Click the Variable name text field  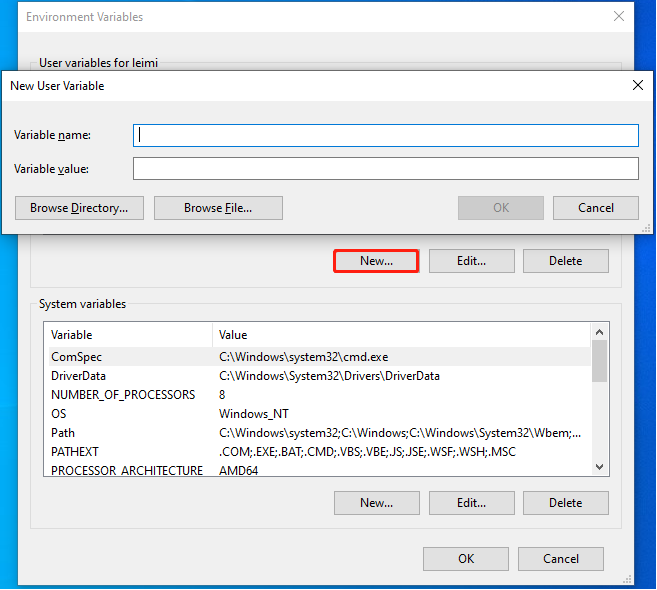click(x=385, y=135)
